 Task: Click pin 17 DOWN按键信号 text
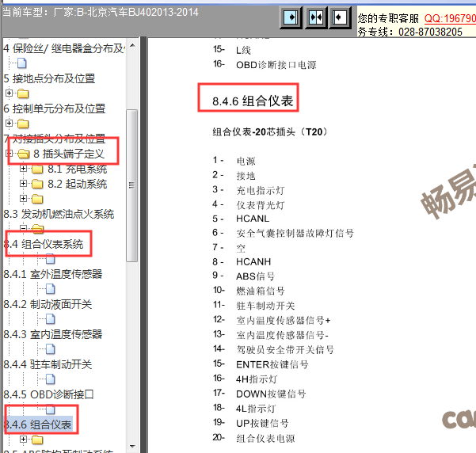(271, 394)
